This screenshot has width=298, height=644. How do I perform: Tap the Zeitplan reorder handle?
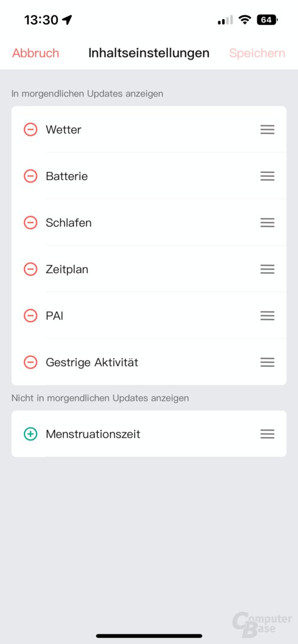pyautogui.click(x=267, y=270)
